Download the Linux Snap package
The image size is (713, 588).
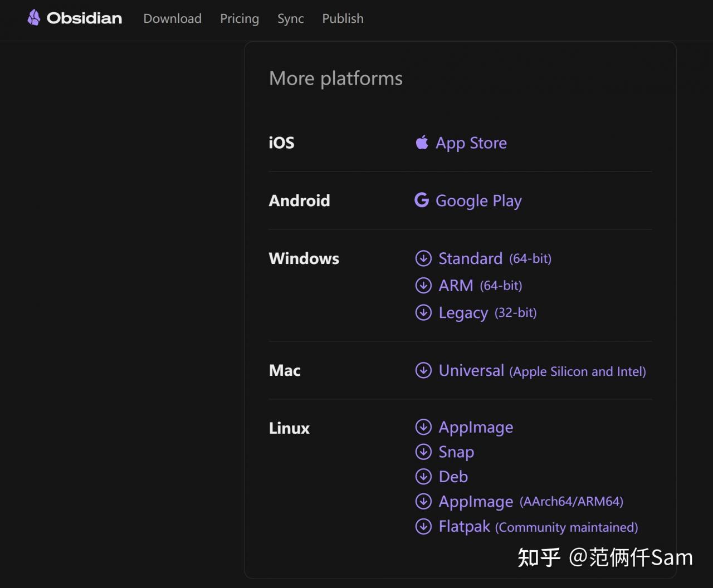(x=456, y=452)
